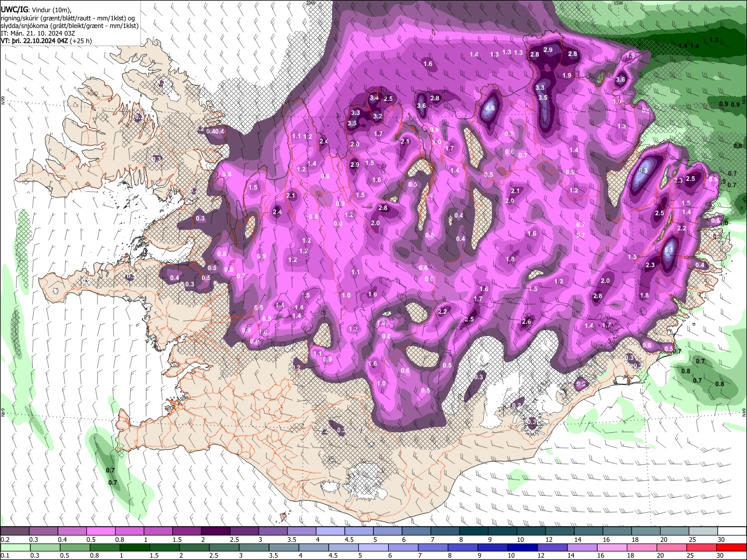747x560 pixels.
Task: Select the light gray swatch labeled 25
Action: [703, 531]
